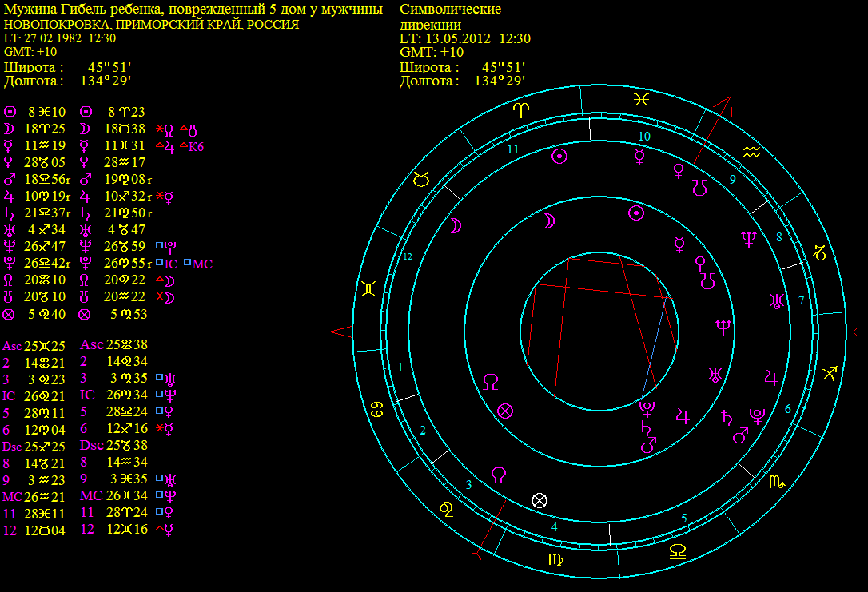Click the "IC" aspect label in the Pluto row
This screenshot has height=592, width=868.
[170, 264]
